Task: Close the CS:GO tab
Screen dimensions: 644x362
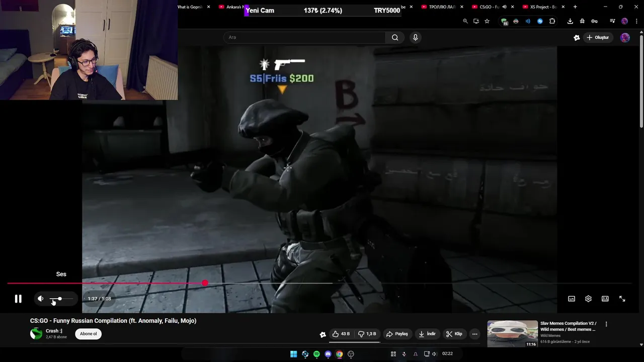Action: (x=512, y=7)
